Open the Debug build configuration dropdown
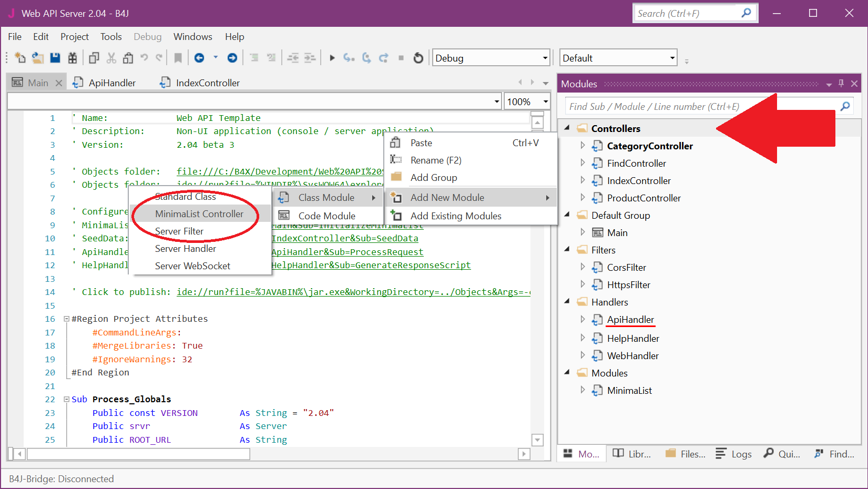Screen dimensions: 868x489 point(545,58)
